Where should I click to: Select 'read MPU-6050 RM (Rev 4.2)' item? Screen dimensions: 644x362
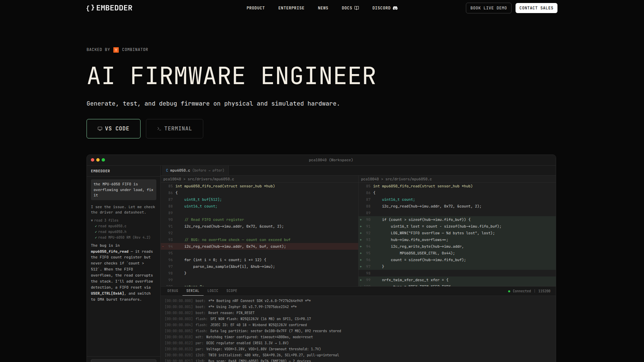coord(124,238)
